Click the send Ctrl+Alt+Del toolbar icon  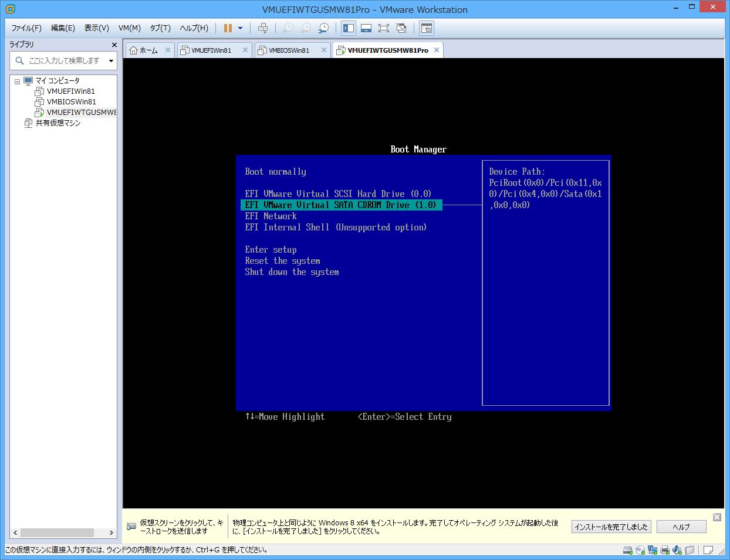263,28
